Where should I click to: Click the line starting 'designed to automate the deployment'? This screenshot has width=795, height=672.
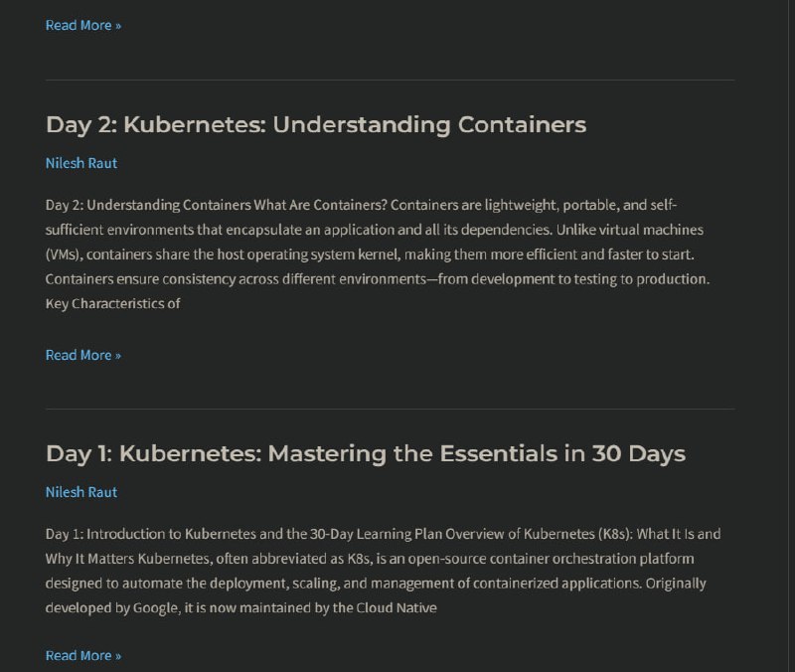pos(376,584)
